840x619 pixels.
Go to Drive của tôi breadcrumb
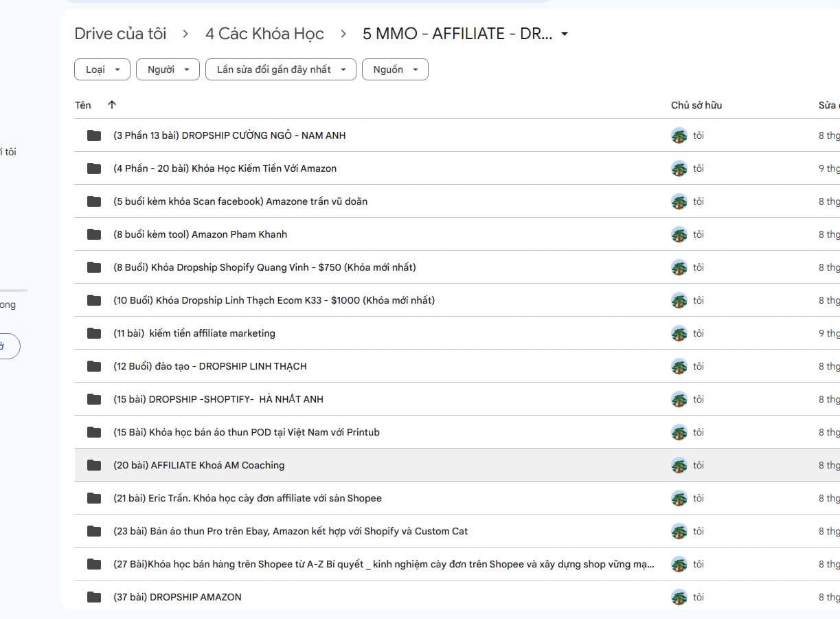pyautogui.click(x=120, y=34)
